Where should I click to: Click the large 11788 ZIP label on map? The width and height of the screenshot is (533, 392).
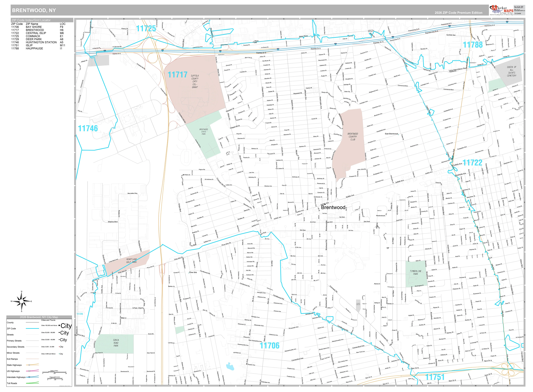[473, 45]
